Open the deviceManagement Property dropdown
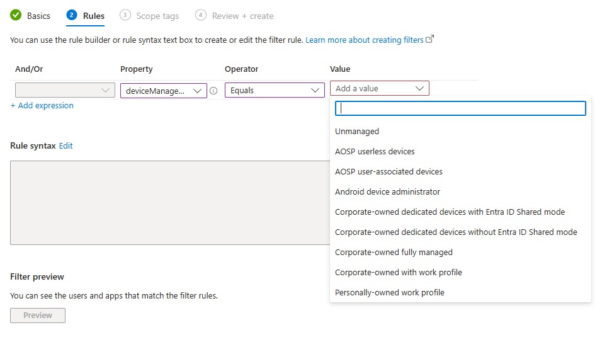 tap(163, 91)
